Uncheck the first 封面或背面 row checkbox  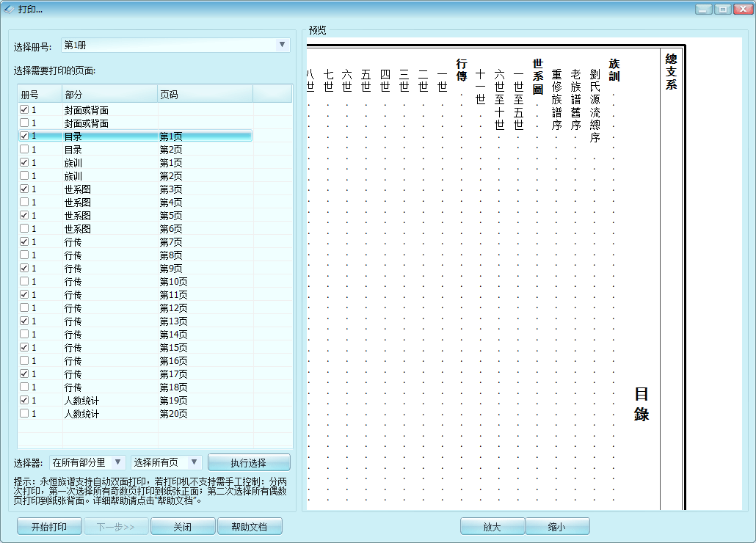click(x=24, y=110)
